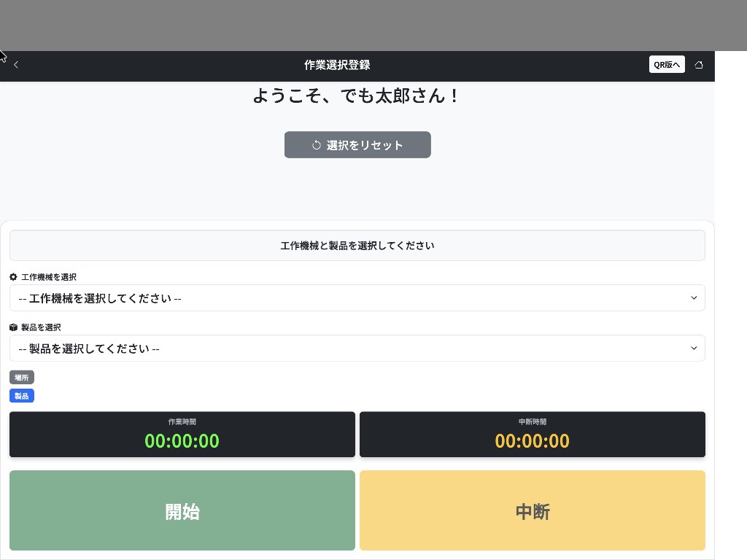
Task: Click the chevron on the machine selector
Action: click(694, 297)
